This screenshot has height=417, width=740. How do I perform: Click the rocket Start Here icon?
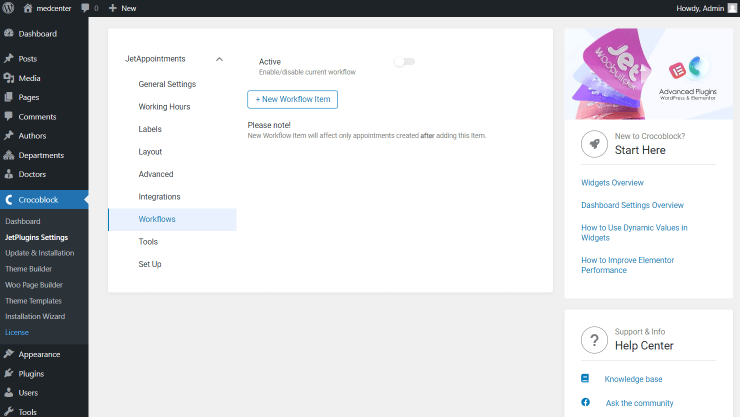point(594,144)
